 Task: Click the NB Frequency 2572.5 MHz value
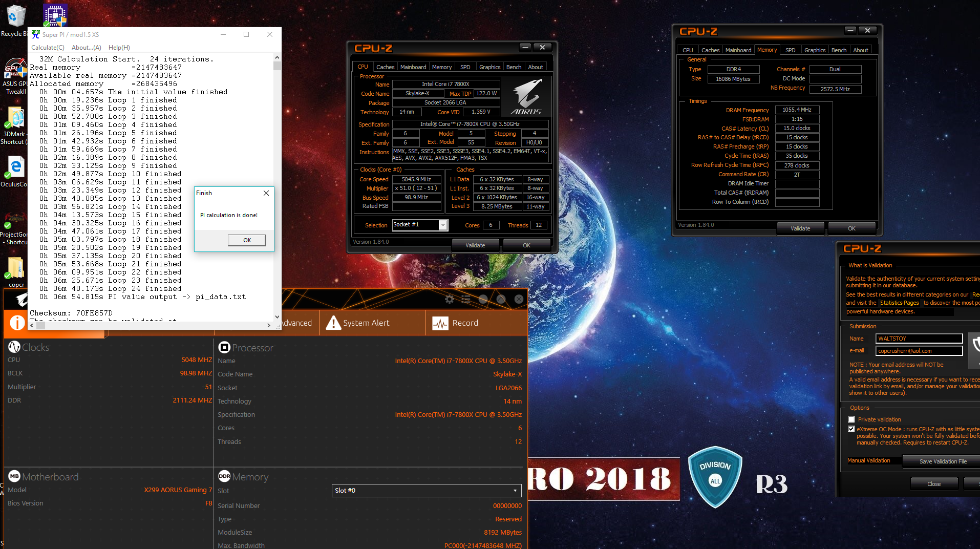[x=835, y=89]
